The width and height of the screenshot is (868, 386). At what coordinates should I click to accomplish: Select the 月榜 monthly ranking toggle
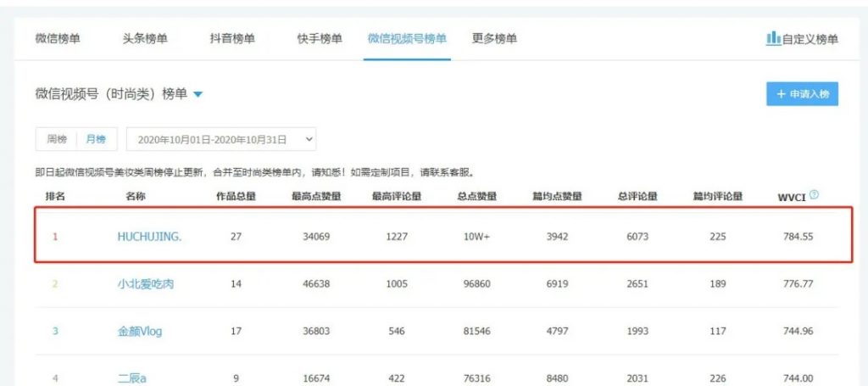coord(95,139)
